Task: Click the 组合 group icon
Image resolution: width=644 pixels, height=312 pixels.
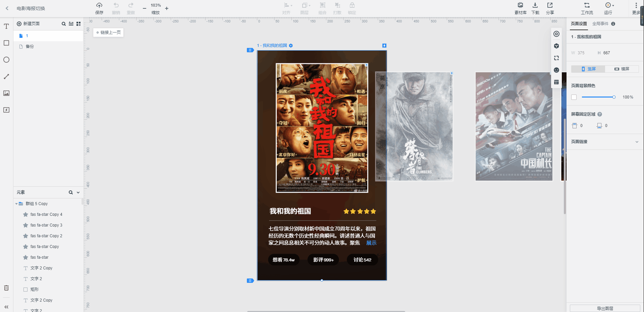Action: (322, 5)
